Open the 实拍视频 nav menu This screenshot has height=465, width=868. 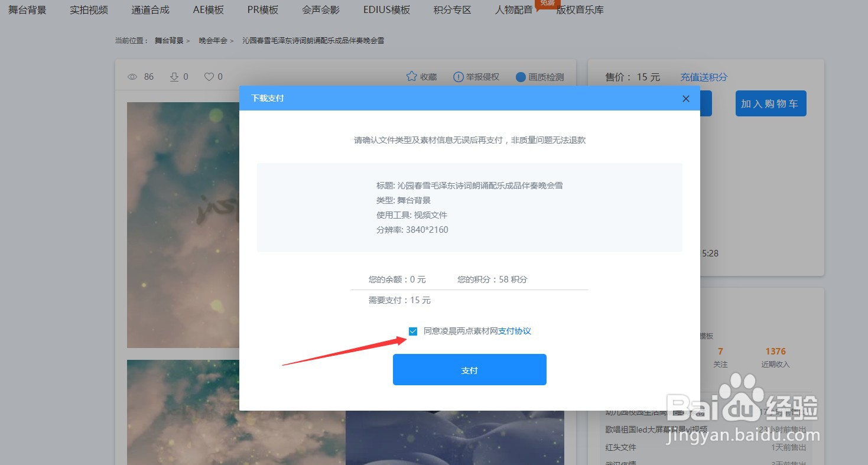point(89,10)
